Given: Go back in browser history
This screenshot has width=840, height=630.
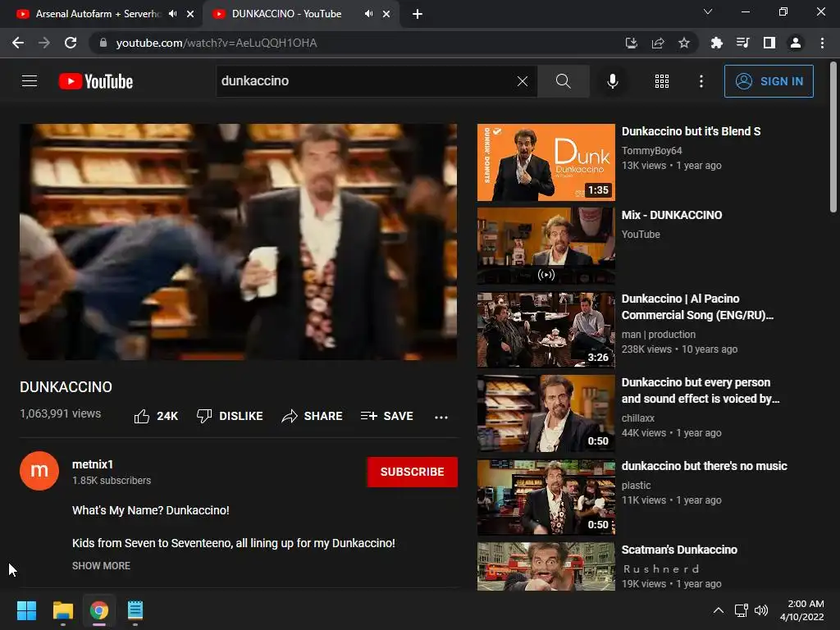Looking at the screenshot, I should coord(18,43).
